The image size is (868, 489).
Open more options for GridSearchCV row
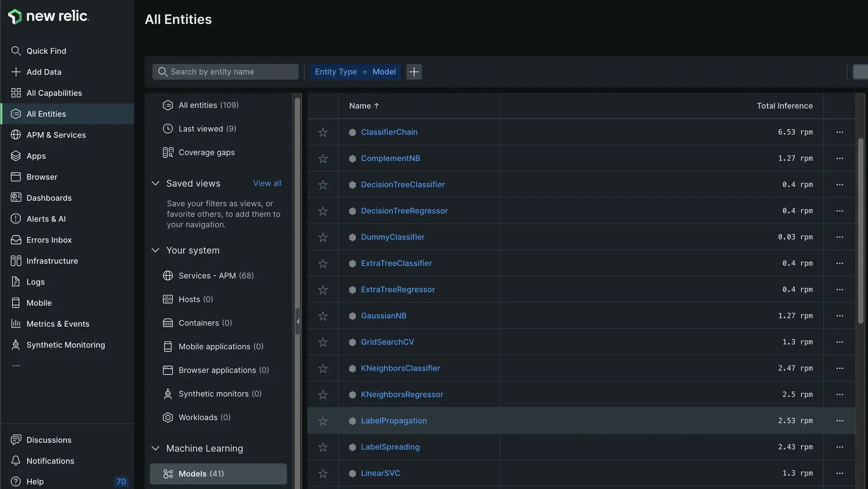[x=840, y=342]
